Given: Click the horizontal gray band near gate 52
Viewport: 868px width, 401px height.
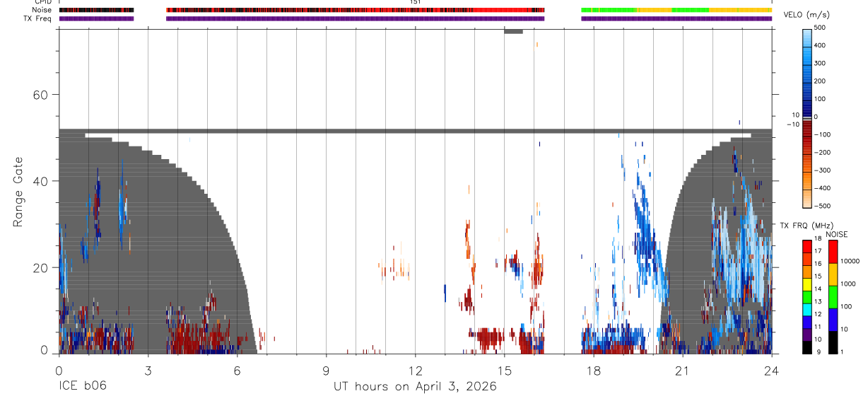Looking at the screenshot, I should [x=415, y=131].
